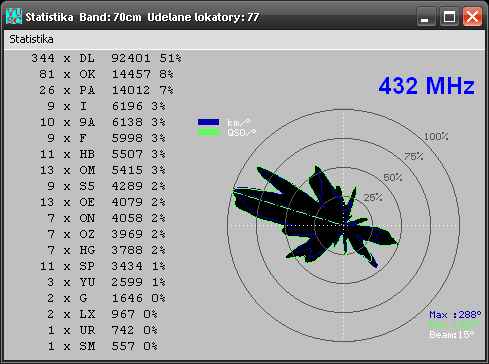Screen dimensions: 489x364
Task: Minimize the Statistika window
Action: pyautogui.click(x=426, y=16)
